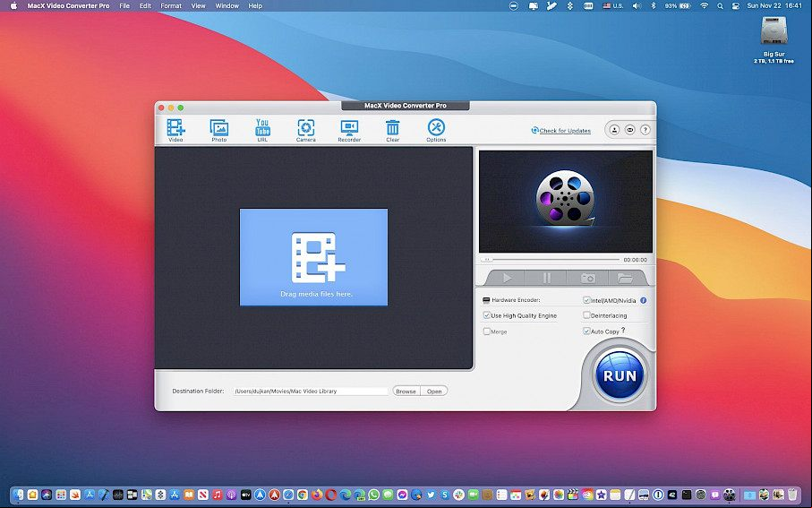Toggle the Intel/AMD/Nvidia checkbox
Screen dimensions: 812x508
tap(586, 300)
